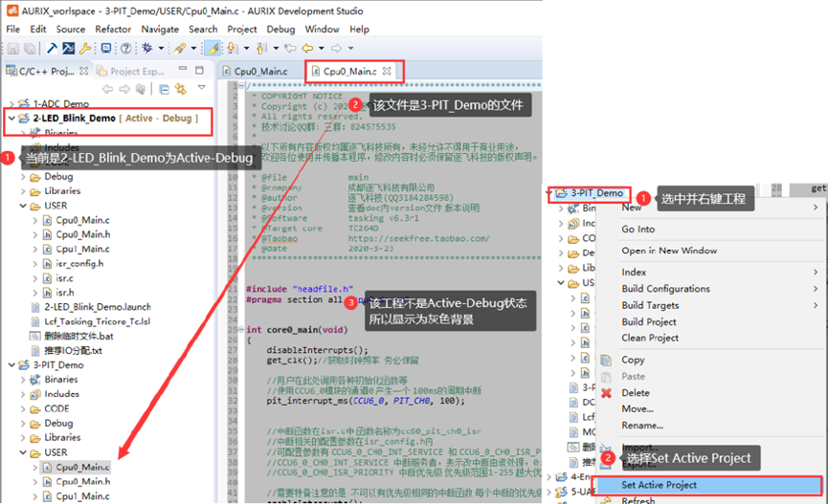
Task: Close the C/C++ Projects tab
Action: point(84,71)
